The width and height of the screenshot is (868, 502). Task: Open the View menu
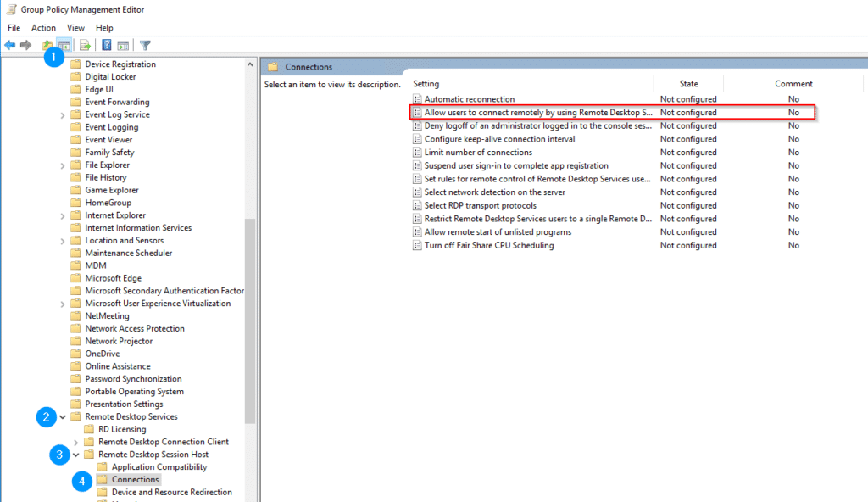click(75, 28)
